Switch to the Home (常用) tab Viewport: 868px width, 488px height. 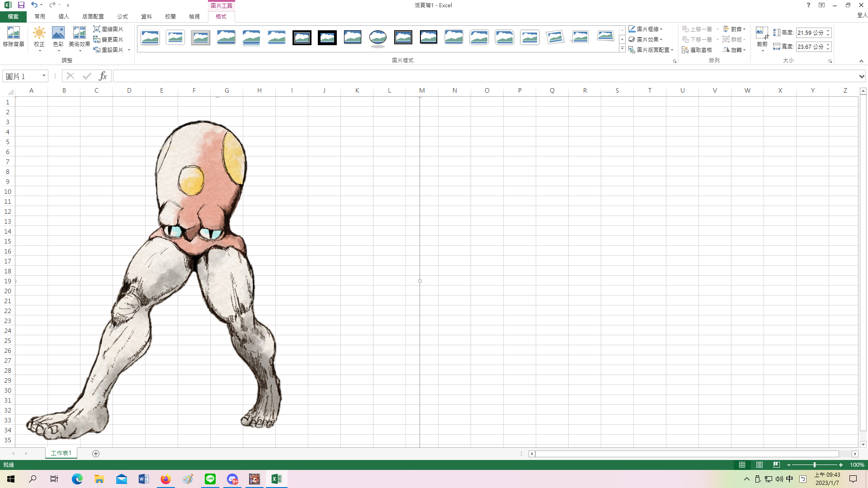(x=40, y=17)
